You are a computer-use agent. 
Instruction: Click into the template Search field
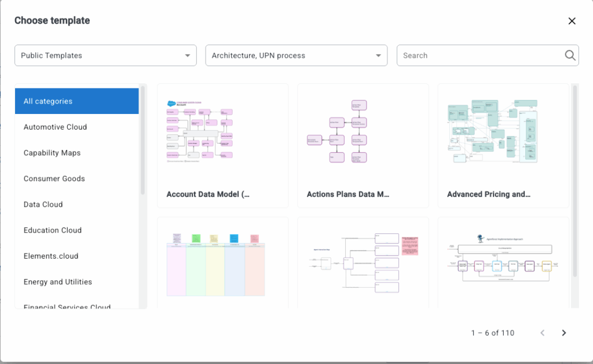point(481,56)
